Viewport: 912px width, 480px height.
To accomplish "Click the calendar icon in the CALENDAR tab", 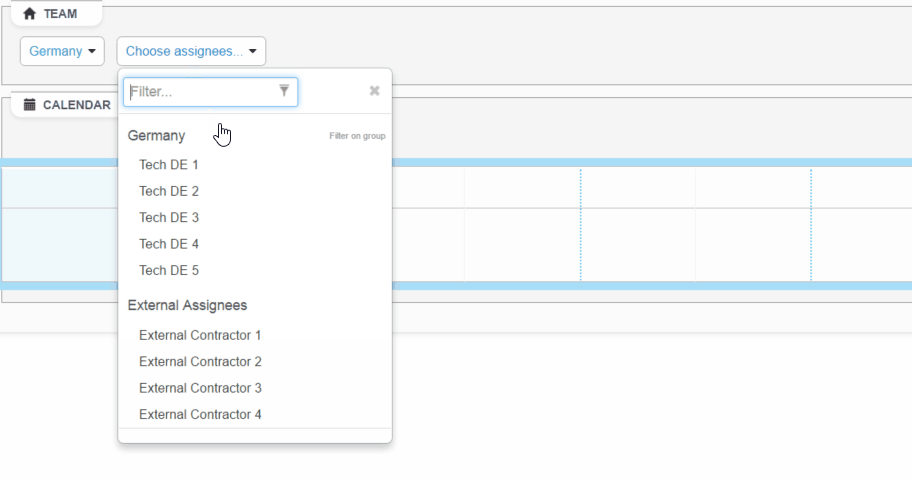I will pyautogui.click(x=30, y=104).
